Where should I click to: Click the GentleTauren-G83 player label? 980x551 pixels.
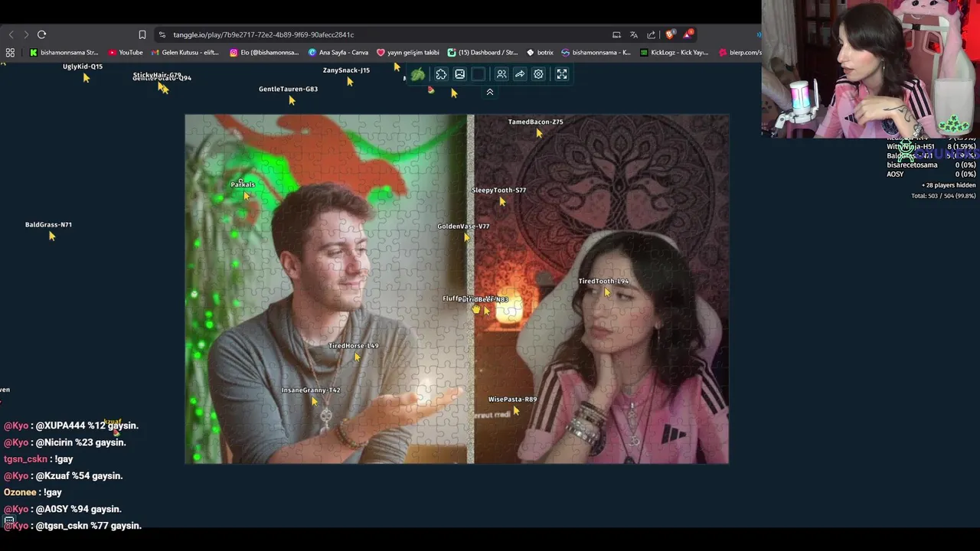pos(288,89)
